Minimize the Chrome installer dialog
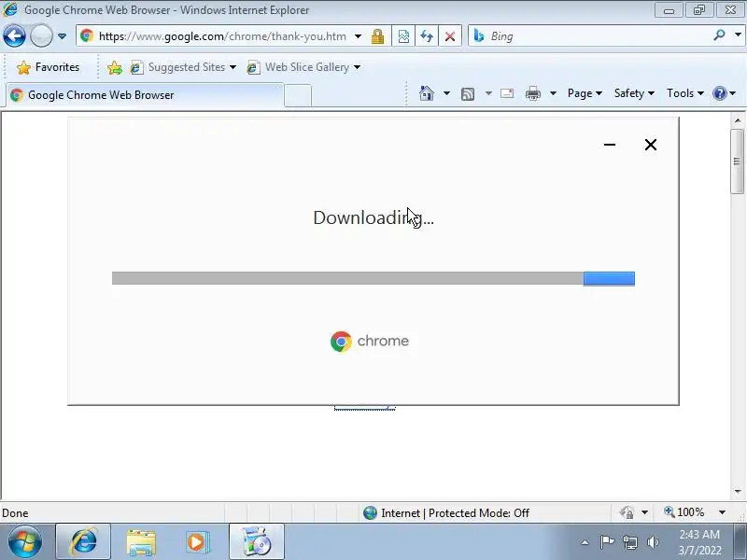The width and height of the screenshot is (747, 560). (x=610, y=145)
